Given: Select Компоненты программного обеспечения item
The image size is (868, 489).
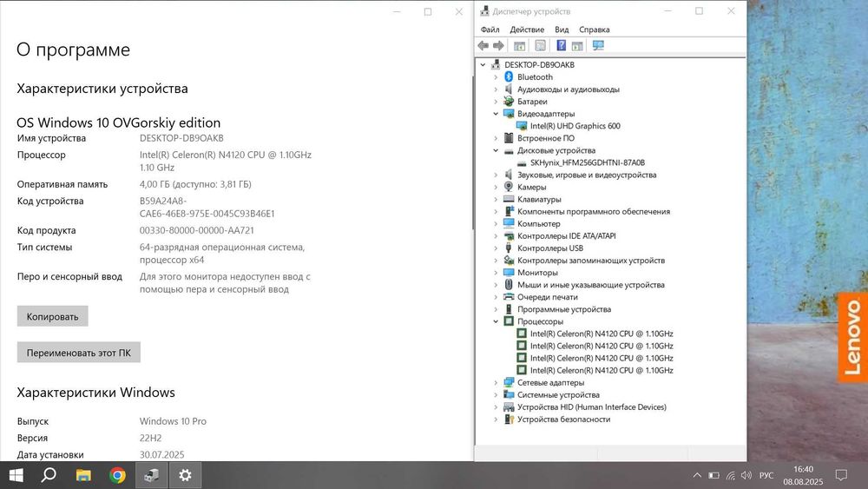Looking at the screenshot, I should (x=594, y=211).
